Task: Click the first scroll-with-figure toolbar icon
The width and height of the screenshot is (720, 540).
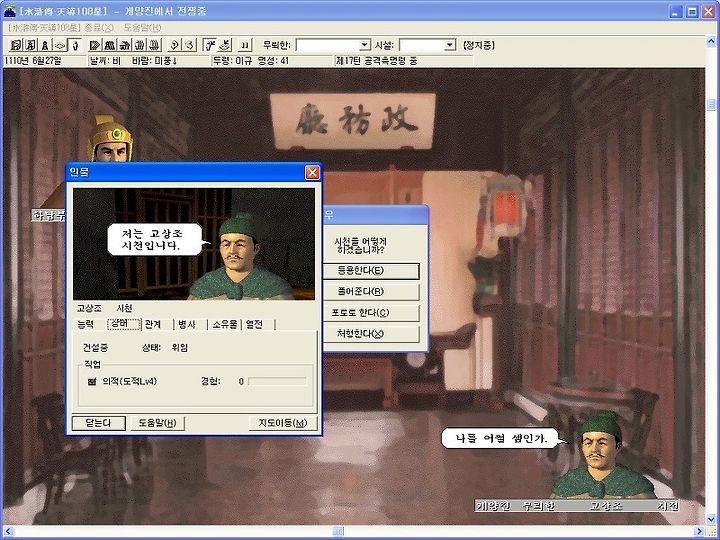Action: click(16, 45)
